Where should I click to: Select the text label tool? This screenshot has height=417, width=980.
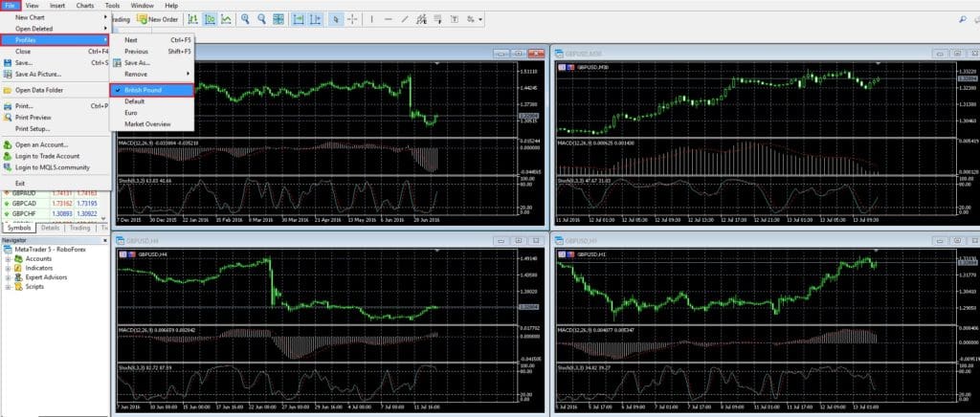click(x=455, y=19)
